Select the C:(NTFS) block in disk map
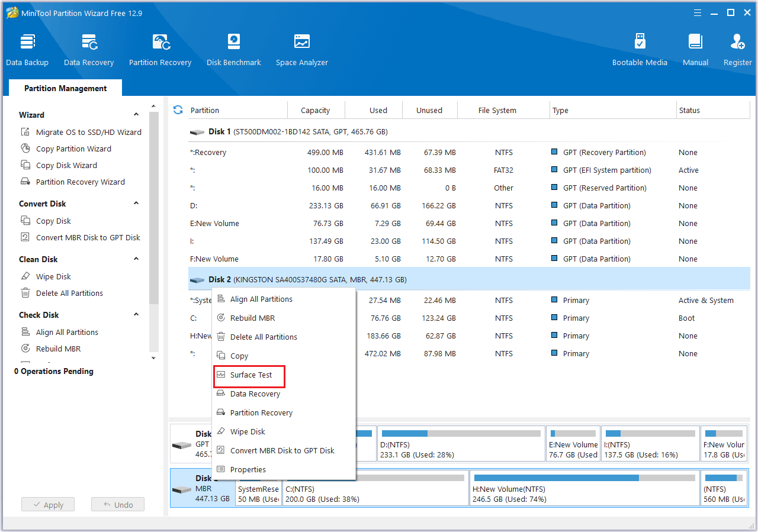This screenshot has height=532, width=758. [x=375, y=488]
